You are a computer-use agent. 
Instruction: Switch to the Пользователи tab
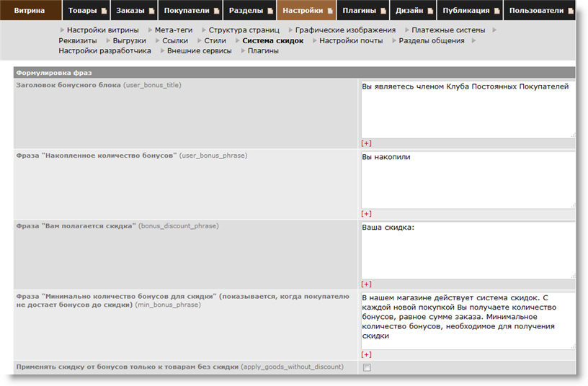pos(536,11)
